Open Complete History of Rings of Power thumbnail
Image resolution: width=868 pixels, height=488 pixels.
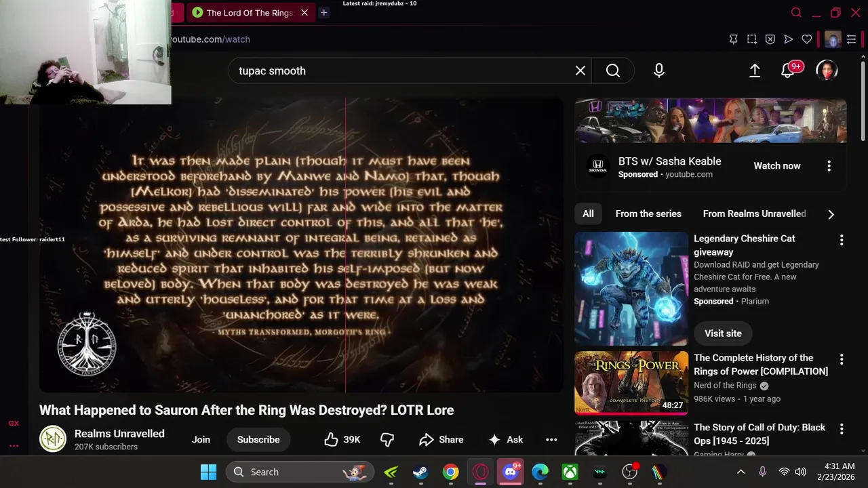point(631,383)
